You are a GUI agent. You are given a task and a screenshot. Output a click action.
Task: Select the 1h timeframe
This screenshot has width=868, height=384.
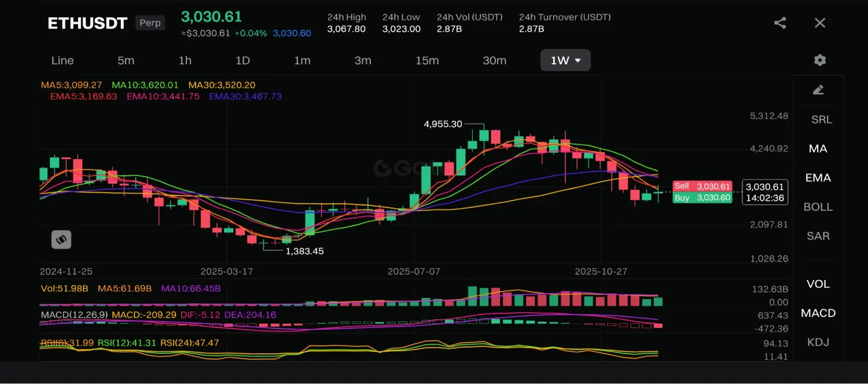point(185,60)
